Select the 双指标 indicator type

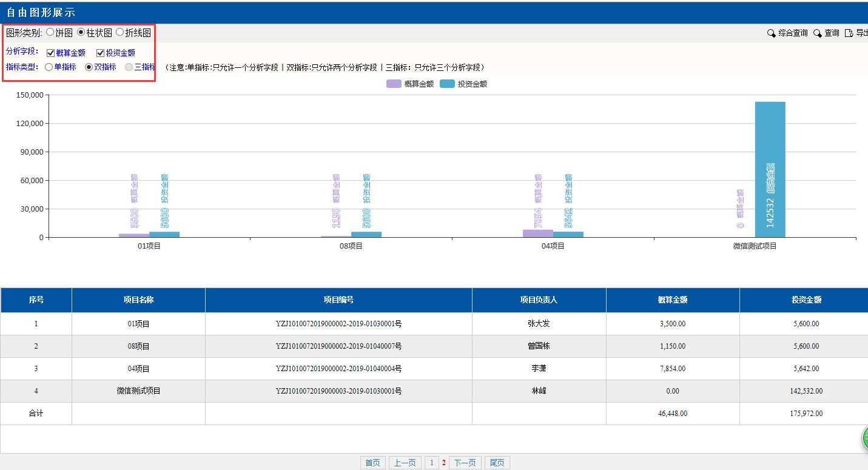[x=89, y=67]
